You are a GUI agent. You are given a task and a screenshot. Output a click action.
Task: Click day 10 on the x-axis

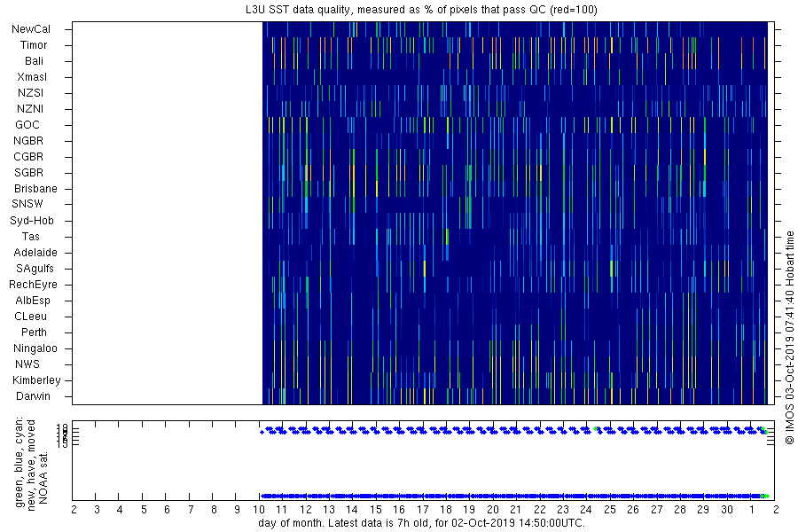[259, 510]
